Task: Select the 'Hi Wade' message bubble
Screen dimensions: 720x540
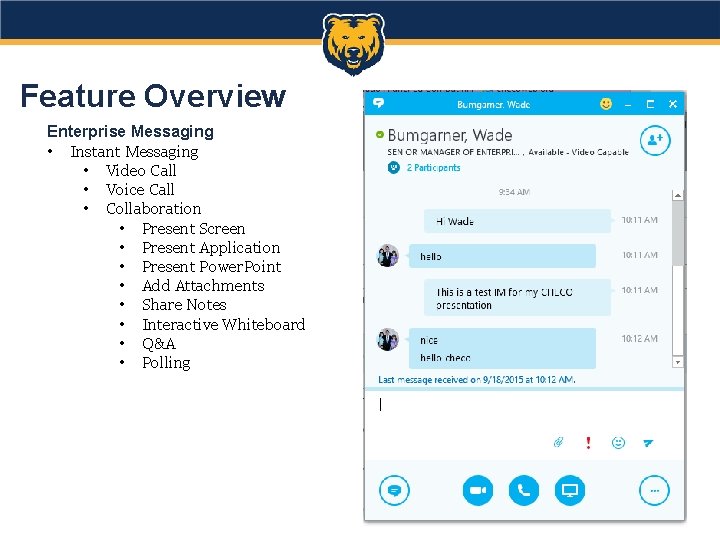Action: click(x=518, y=221)
